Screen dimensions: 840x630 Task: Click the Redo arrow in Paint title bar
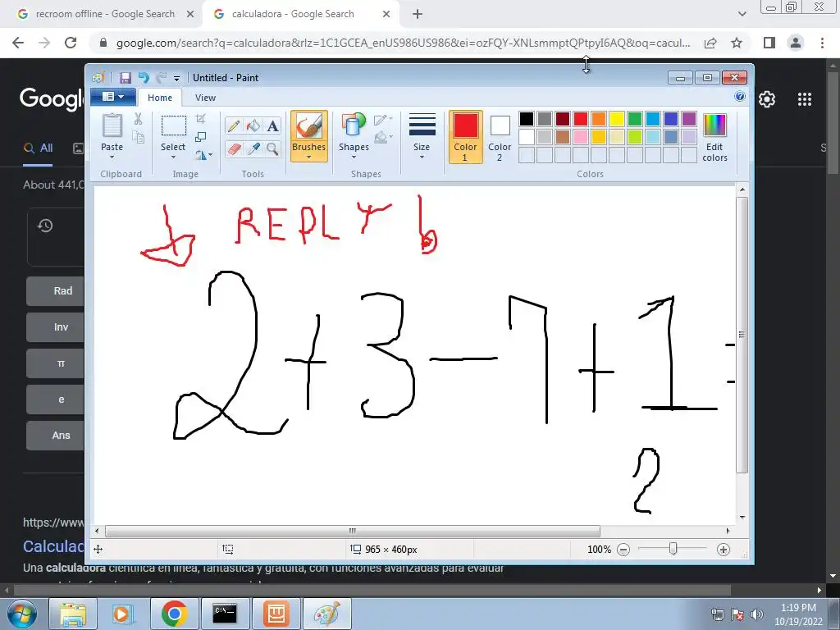pos(162,78)
